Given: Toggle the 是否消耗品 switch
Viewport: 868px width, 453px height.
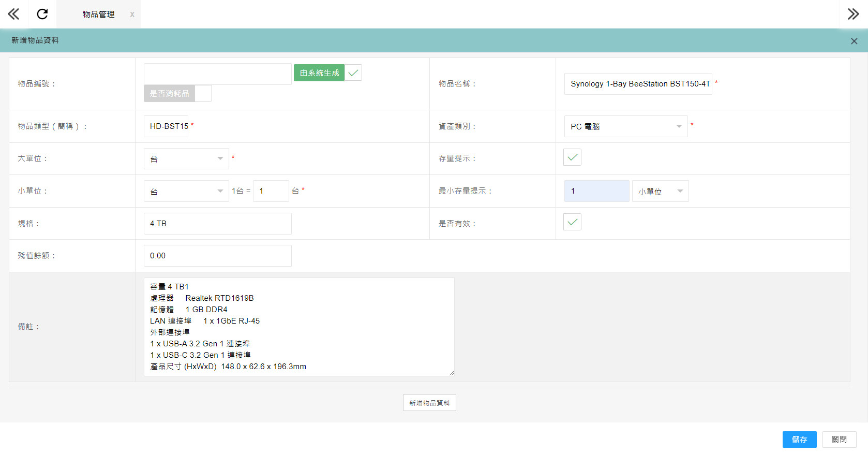Looking at the screenshot, I should 177,94.
